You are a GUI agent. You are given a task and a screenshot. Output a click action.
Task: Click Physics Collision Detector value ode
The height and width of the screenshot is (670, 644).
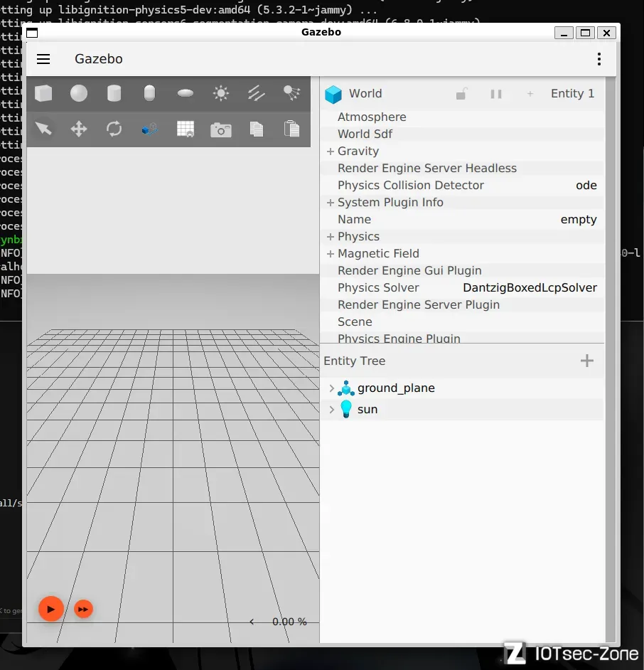tap(586, 186)
